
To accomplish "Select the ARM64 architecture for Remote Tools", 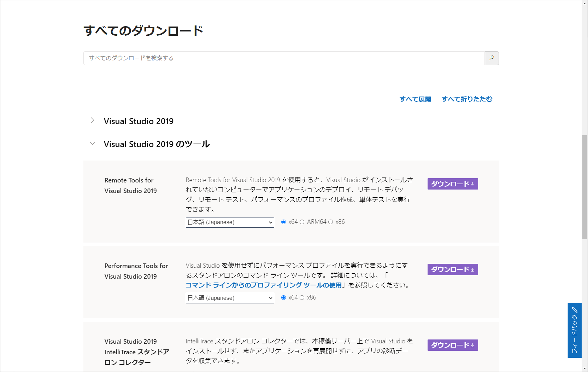I will point(301,222).
